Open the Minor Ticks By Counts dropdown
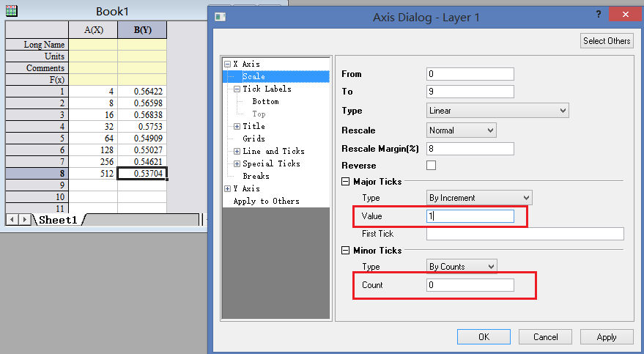 [x=462, y=267]
